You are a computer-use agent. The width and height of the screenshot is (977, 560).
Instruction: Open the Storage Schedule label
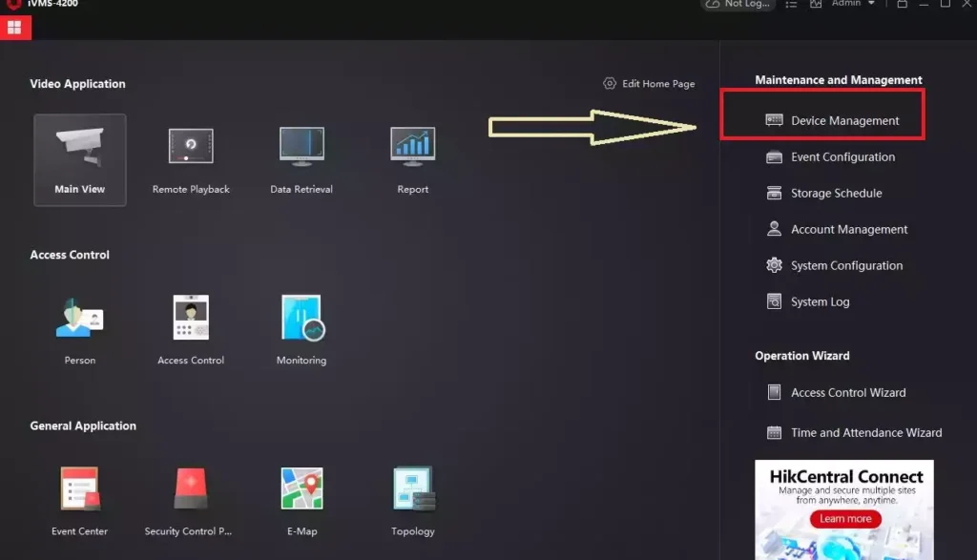(x=837, y=193)
